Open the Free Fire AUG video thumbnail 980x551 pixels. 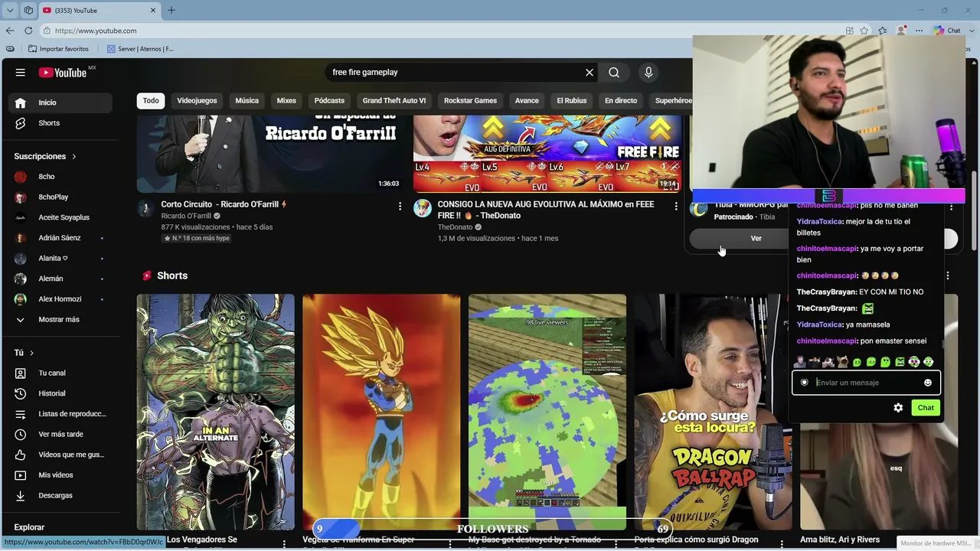pos(547,154)
